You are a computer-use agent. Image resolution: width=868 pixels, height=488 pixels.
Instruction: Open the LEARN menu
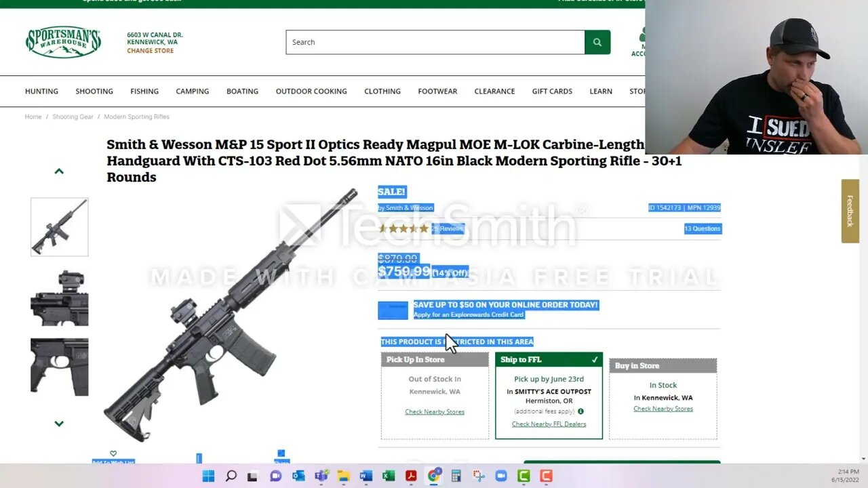601,91
